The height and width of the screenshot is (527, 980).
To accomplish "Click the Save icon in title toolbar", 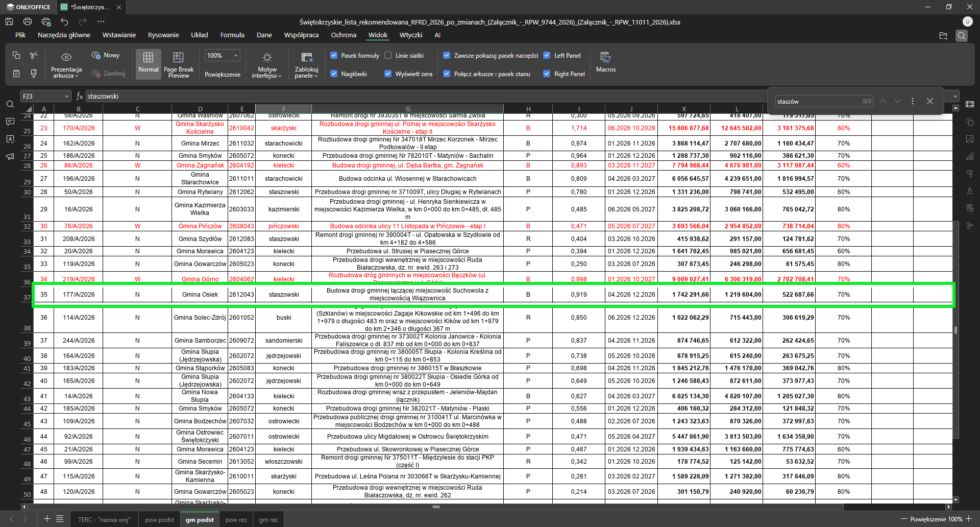I will click(x=9, y=21).
